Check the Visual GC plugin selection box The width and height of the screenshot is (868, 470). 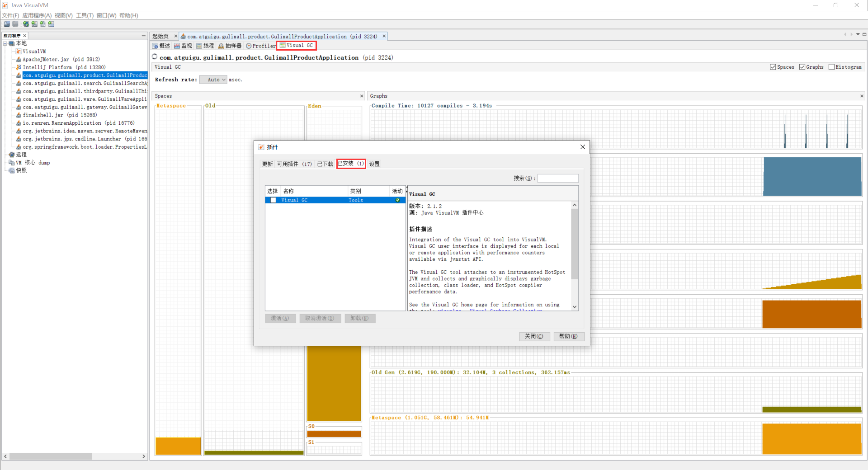tap(273, 200)
